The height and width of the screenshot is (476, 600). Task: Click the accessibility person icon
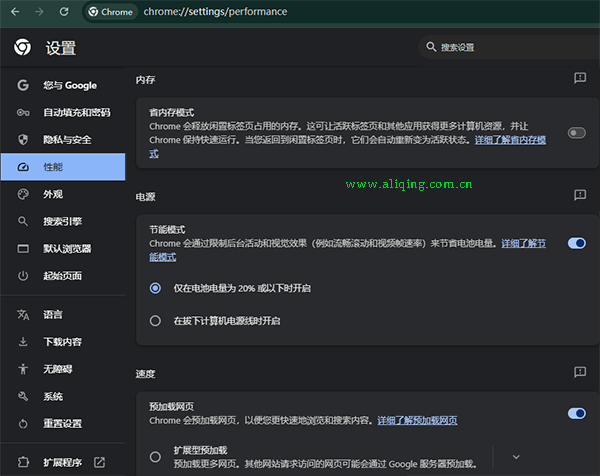point(23,369)
